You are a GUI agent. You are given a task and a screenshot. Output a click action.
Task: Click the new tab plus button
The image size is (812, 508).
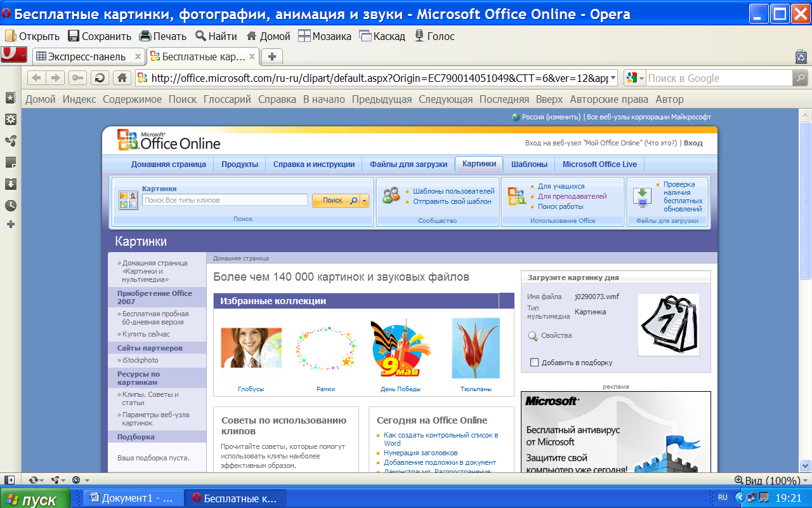pyautogui.click(x=272, y=57)
